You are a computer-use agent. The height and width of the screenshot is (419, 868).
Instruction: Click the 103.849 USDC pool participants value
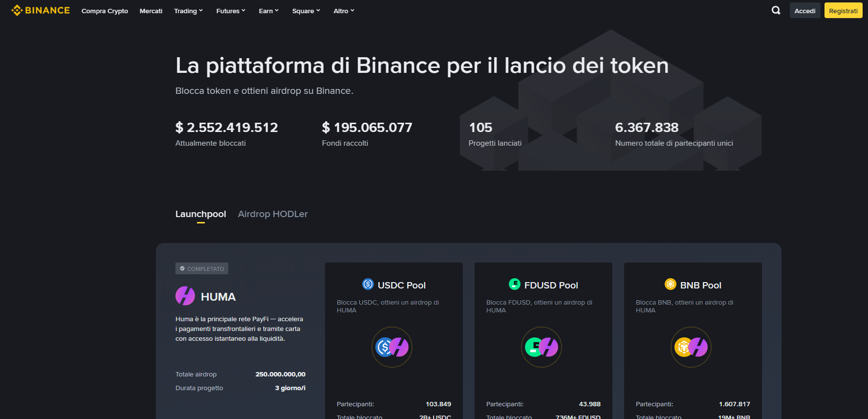coord(438,404)
